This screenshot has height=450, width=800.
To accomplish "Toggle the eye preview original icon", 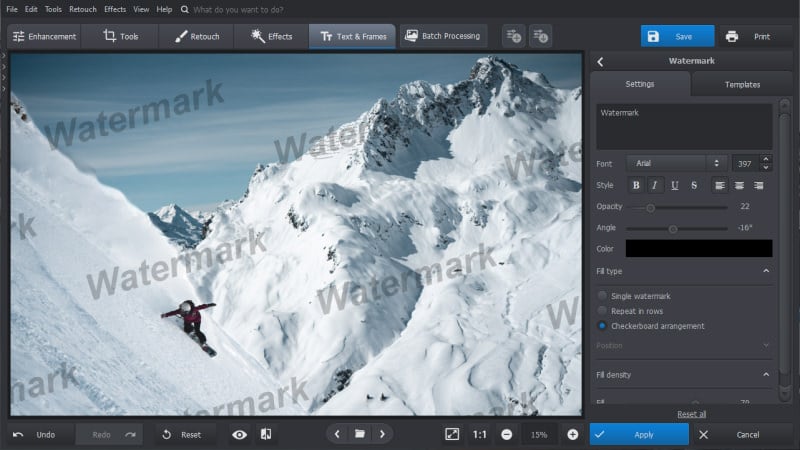I will coord(239,435).
